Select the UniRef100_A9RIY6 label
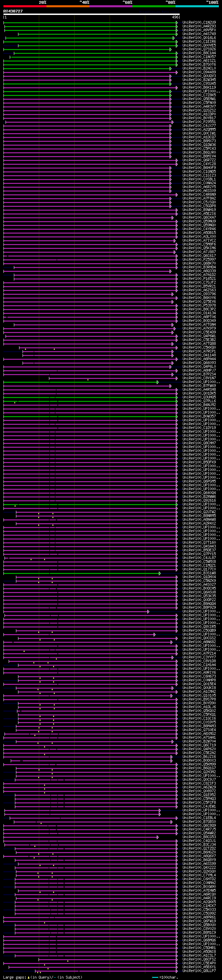222x980 pixels. pyautogui.click(x=199, y=673)
